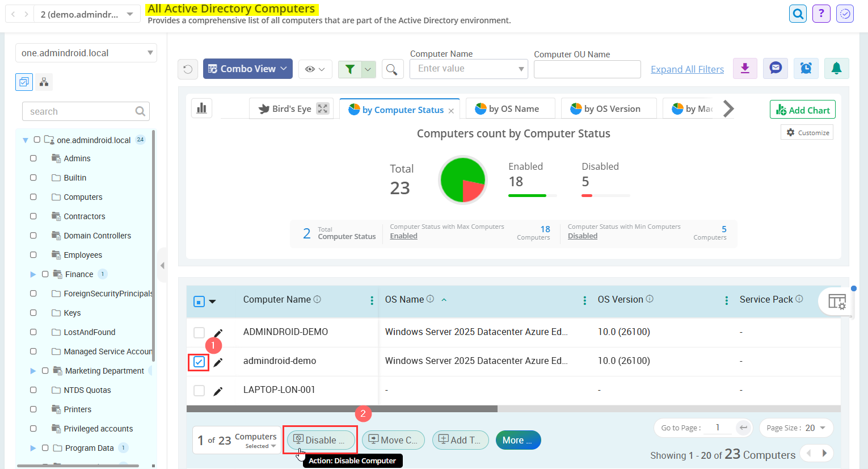This screenshot has width=868, height=469.
Task: Expand the Finance node in the tree
Action: [33, 274]
